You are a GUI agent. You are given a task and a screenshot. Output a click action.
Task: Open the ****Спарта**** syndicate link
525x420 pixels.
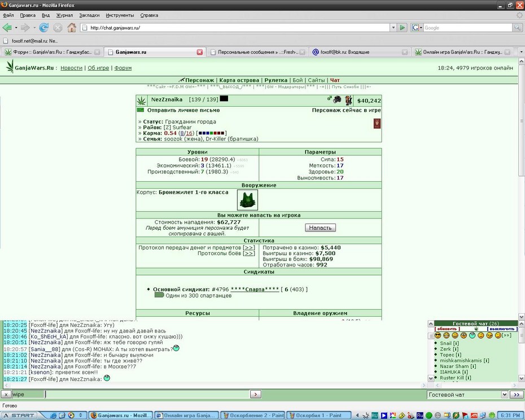click(255, 289)
